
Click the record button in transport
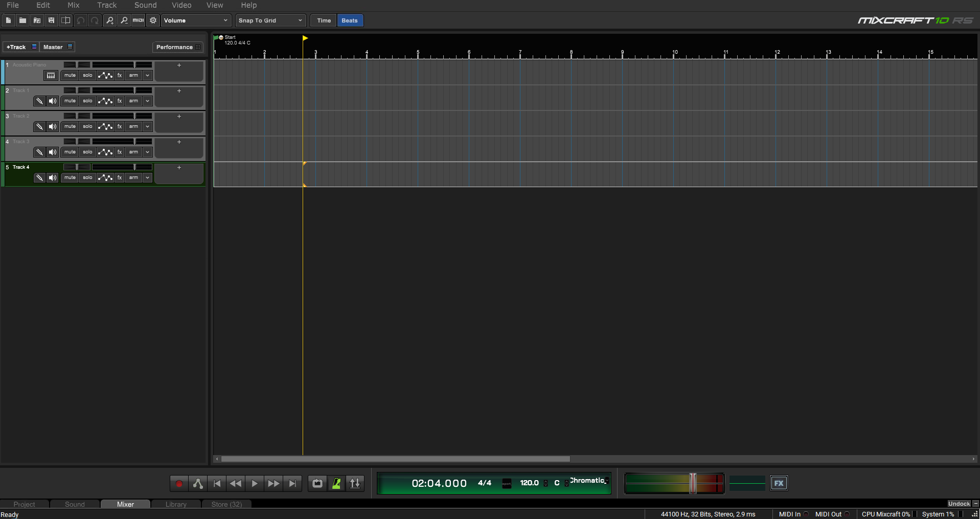pyautogui.click(x=179, y=483)
